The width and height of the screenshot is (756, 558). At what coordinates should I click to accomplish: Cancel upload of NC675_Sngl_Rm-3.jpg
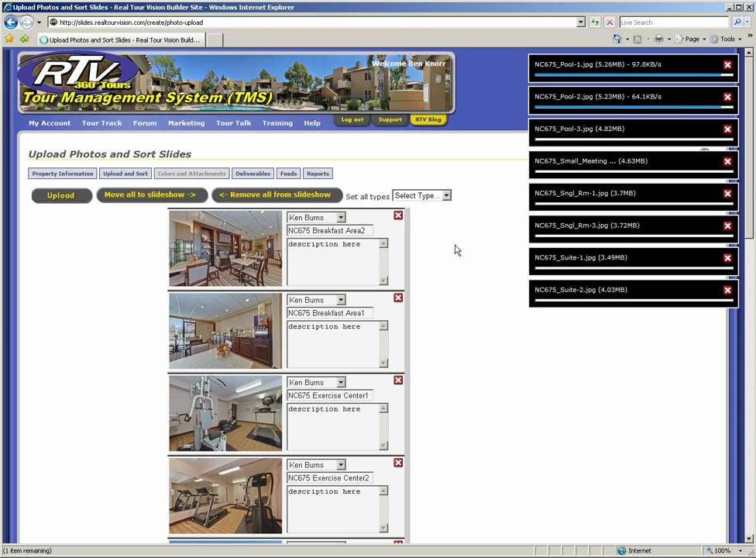pos(727,226)
